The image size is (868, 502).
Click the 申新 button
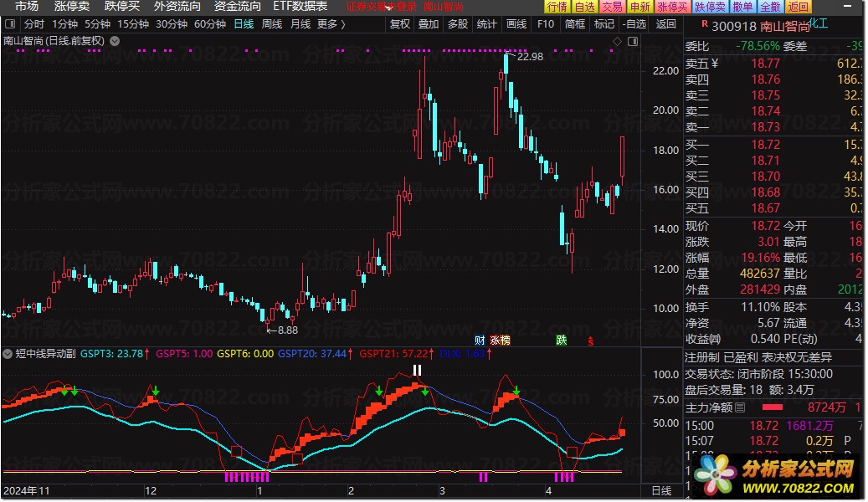point(640,7)
